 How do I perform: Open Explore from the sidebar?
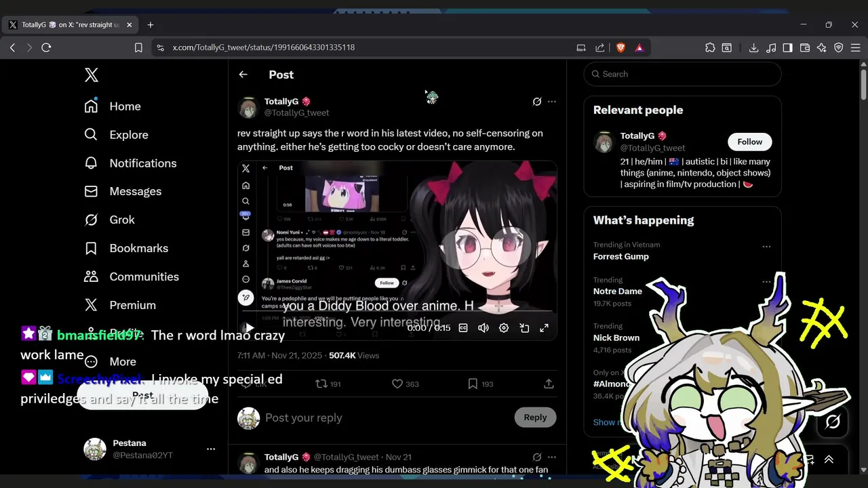[x=116, y=135]
